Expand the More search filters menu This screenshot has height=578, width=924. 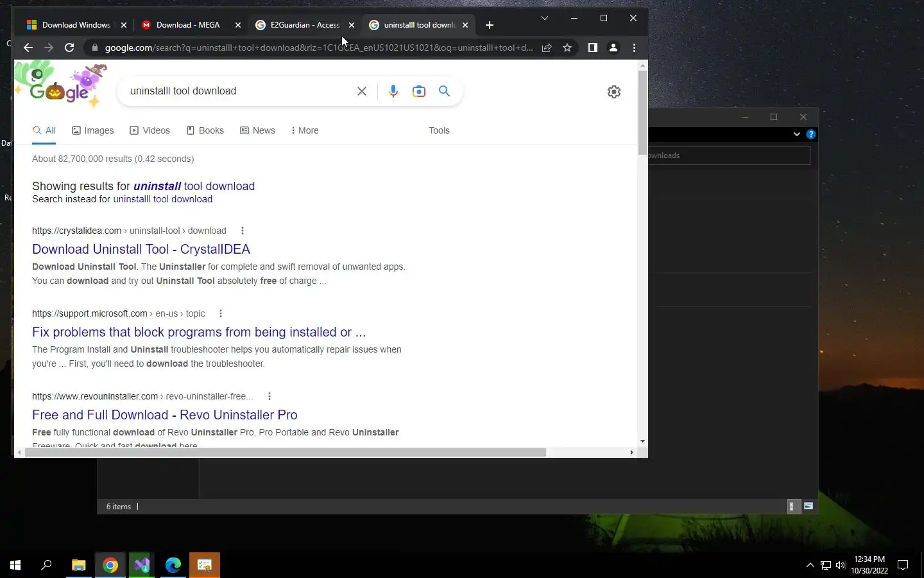coord(305,130)
